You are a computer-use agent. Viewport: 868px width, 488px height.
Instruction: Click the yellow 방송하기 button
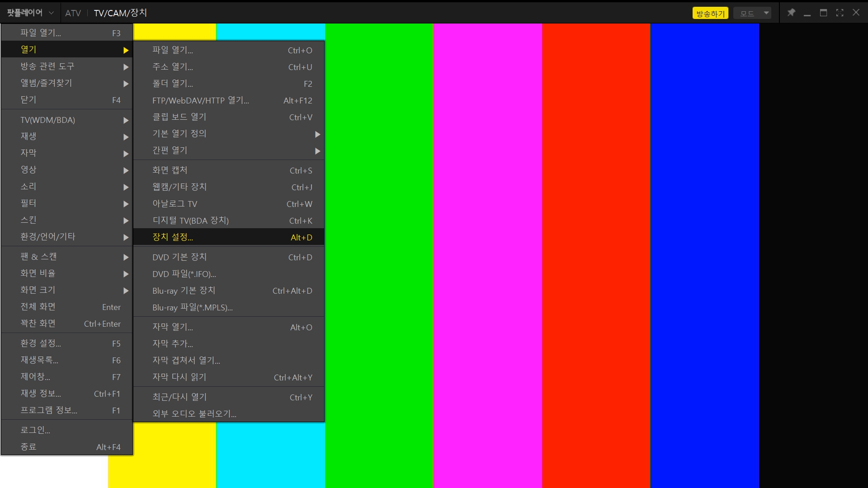tap(710, 14)
